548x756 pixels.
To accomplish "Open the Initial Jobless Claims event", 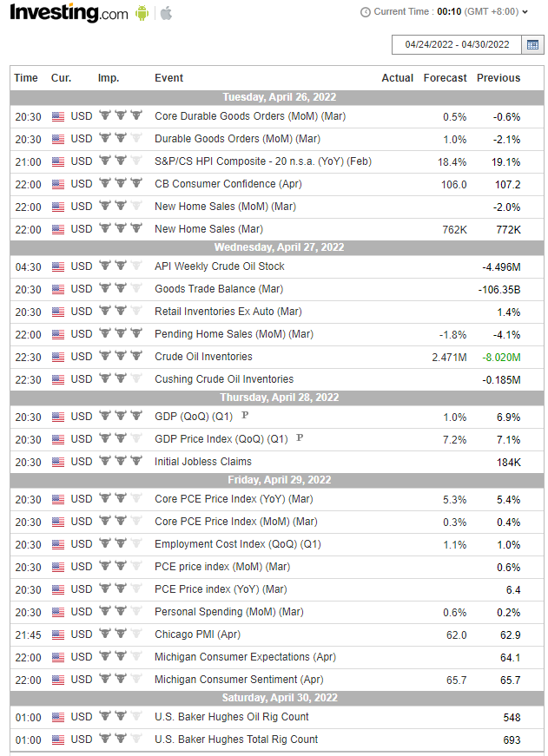I will click(203, 462).
